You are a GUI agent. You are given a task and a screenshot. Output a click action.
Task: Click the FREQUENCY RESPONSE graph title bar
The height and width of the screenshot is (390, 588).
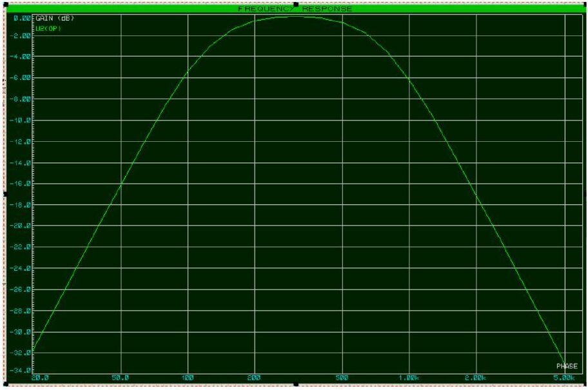pos(295,8)
